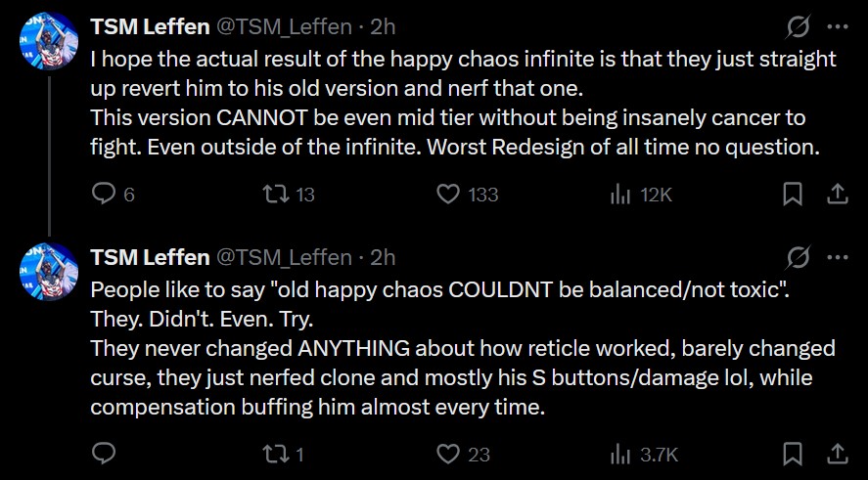Reply to the first happy chaos tweet
868x480 pixels.
point(104,195)
